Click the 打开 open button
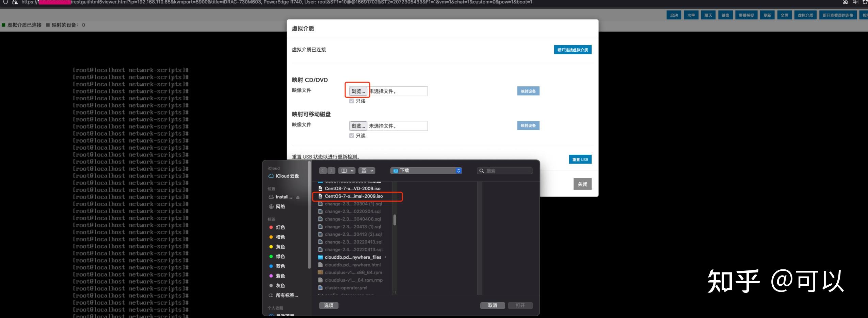Image resolution: width=868 pixels, height=318 pixels. pos(520,305)
